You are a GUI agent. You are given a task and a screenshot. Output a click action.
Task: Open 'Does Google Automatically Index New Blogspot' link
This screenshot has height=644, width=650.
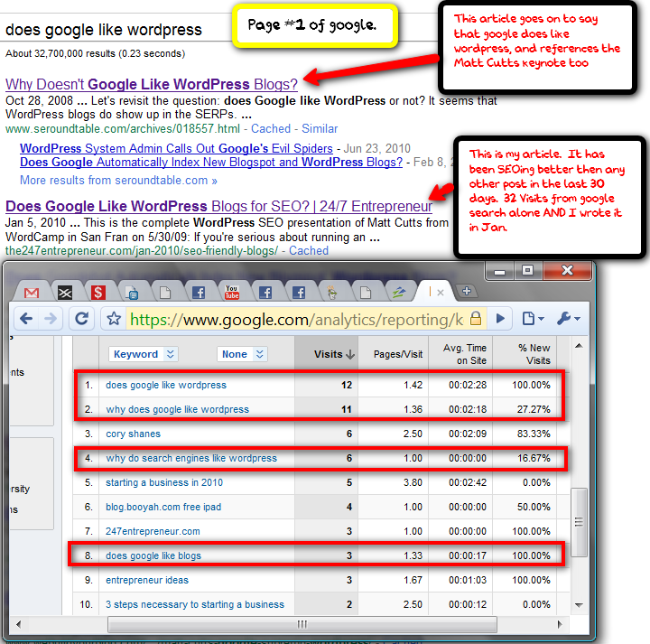(211, 163)
